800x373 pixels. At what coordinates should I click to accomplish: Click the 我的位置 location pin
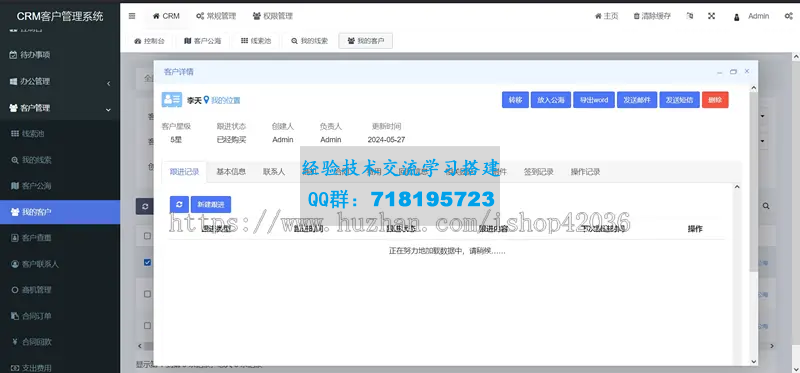pyautogui.click(x=206, y=100)
